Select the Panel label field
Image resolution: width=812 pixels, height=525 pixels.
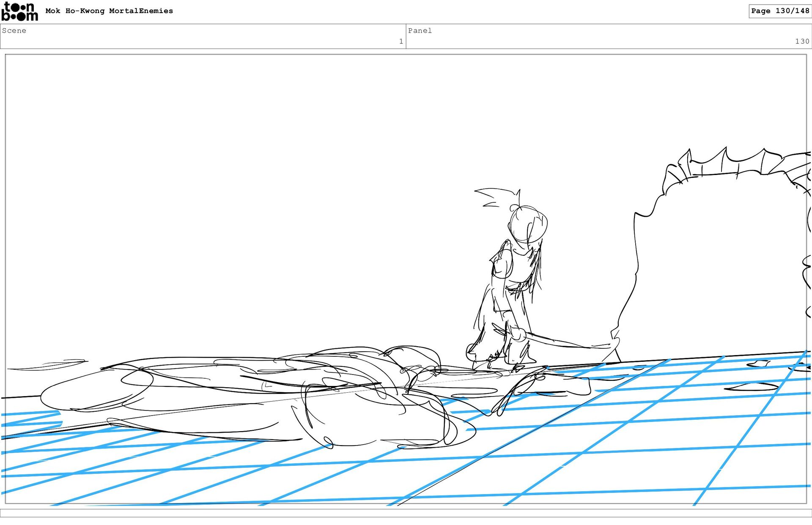[420, 30]
